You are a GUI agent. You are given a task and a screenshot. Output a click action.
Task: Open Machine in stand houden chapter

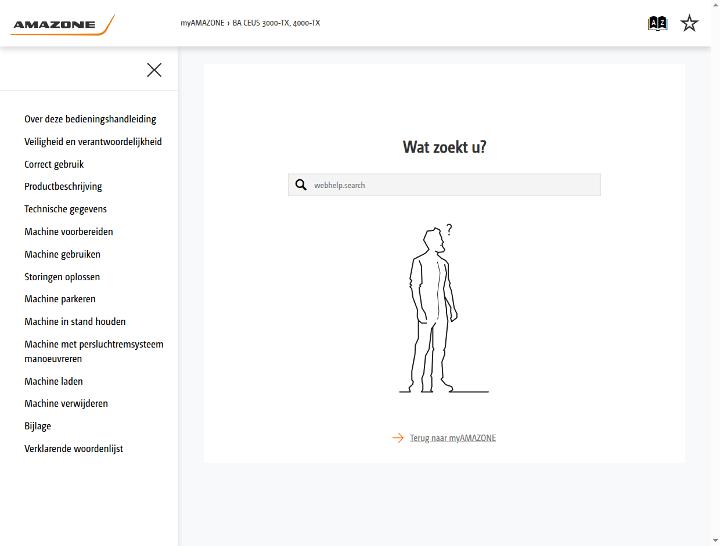click(75, 321)
